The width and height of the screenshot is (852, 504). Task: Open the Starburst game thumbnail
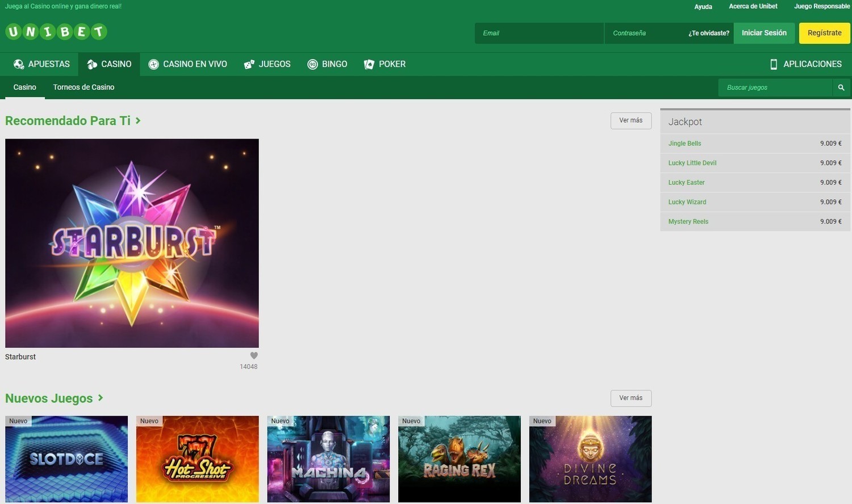click(x=132, y=243)
